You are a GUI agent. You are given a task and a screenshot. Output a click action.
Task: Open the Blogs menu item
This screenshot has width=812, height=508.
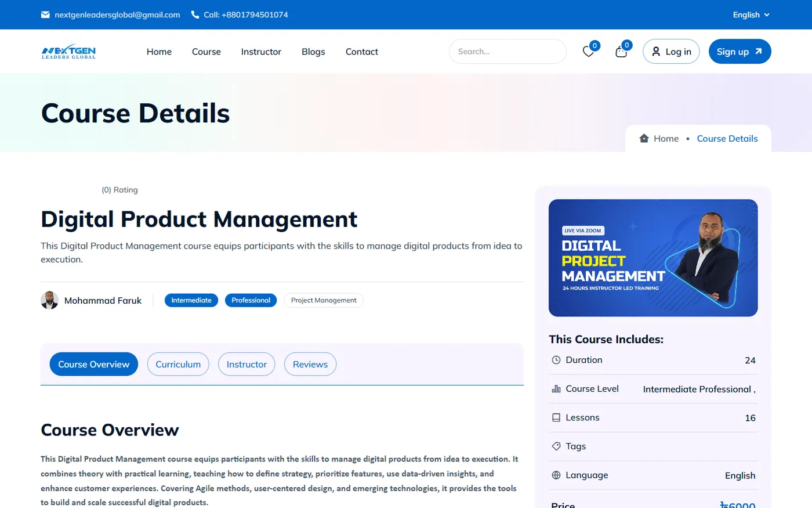coord(313,52)
